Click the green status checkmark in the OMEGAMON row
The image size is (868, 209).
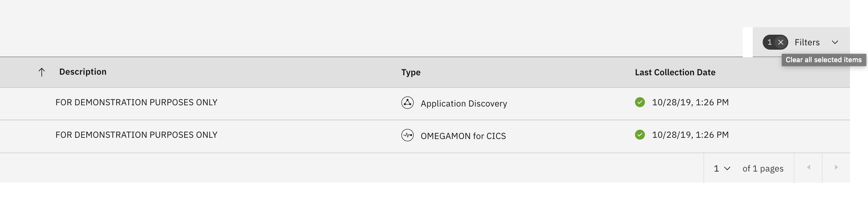click(640, 135)
